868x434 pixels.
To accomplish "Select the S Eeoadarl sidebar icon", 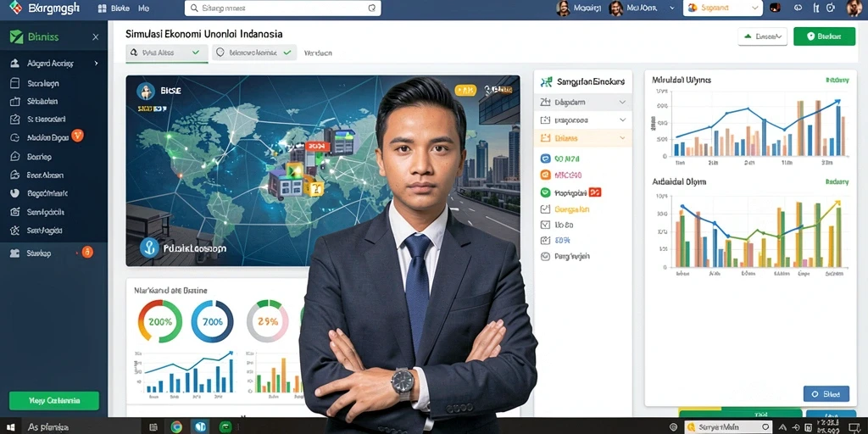I will (15, 119).
